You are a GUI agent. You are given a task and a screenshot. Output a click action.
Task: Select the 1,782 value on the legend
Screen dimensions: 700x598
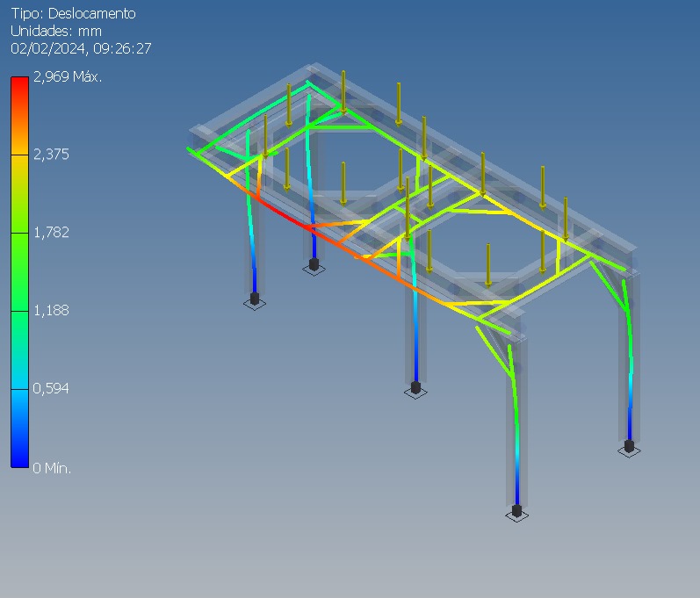tap(51, 233)
